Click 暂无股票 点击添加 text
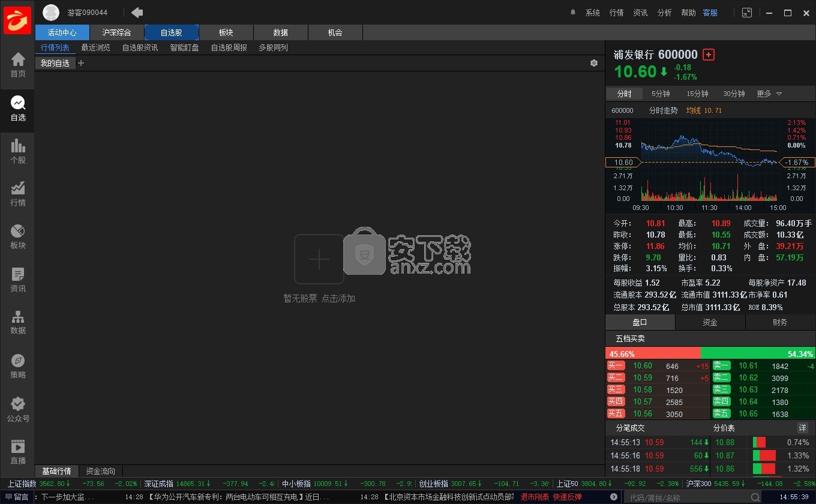This screenshot has height=504, width=816. coord(319,298)
